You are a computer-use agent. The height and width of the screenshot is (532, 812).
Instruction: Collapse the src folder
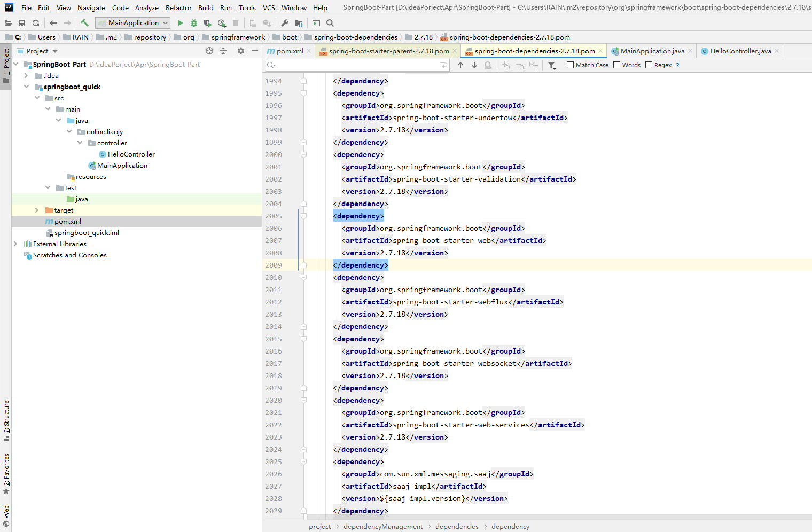coord(37,98)
